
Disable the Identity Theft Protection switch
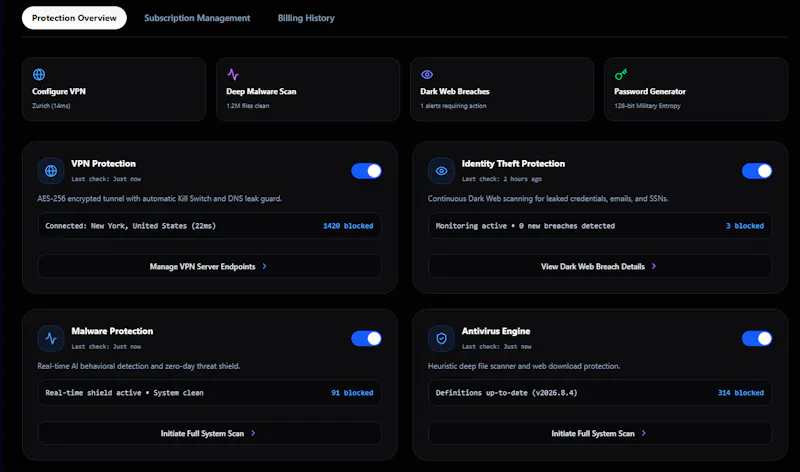[757, 171]
